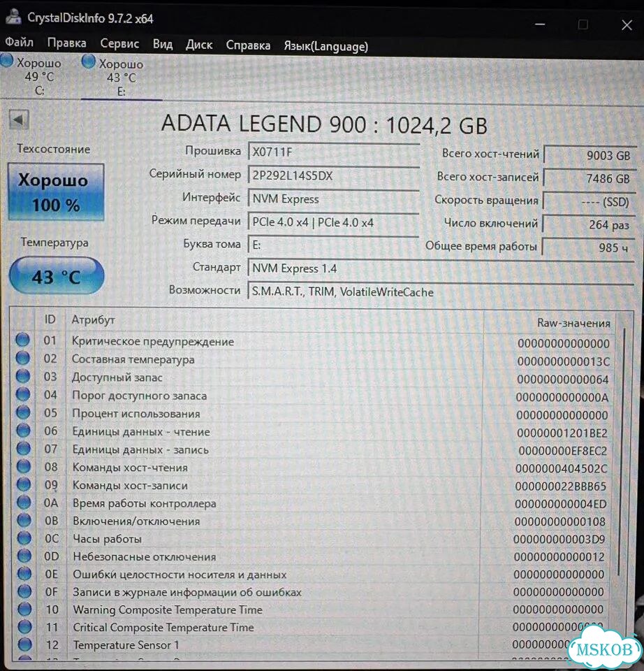This screenshot has height=671, width=644.
Task: Select the Составная температура row text
Action: coord(133,359)
